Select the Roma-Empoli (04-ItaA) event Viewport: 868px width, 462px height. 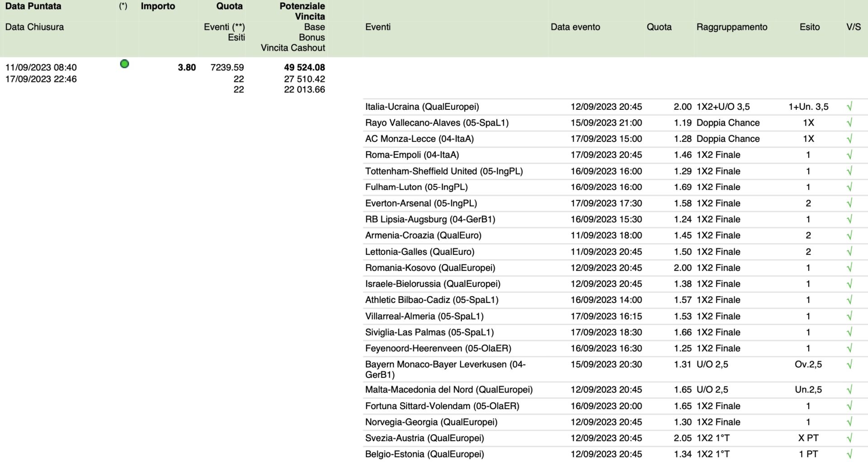pyautogui.click(x=412, y=155)
